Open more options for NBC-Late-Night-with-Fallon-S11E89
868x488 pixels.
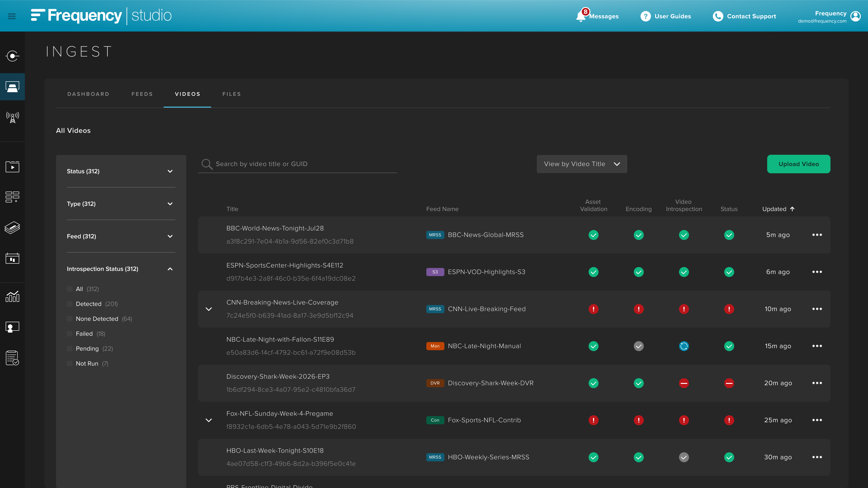[817, 346]
